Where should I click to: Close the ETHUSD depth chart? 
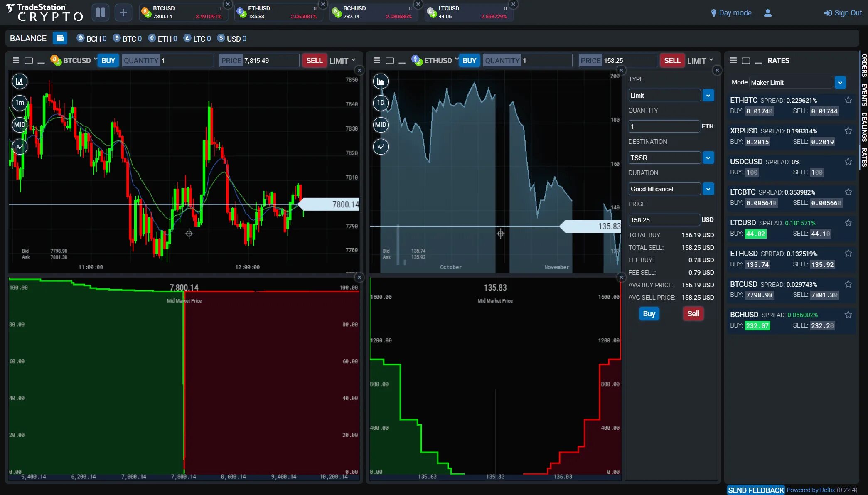click(621, 277)
